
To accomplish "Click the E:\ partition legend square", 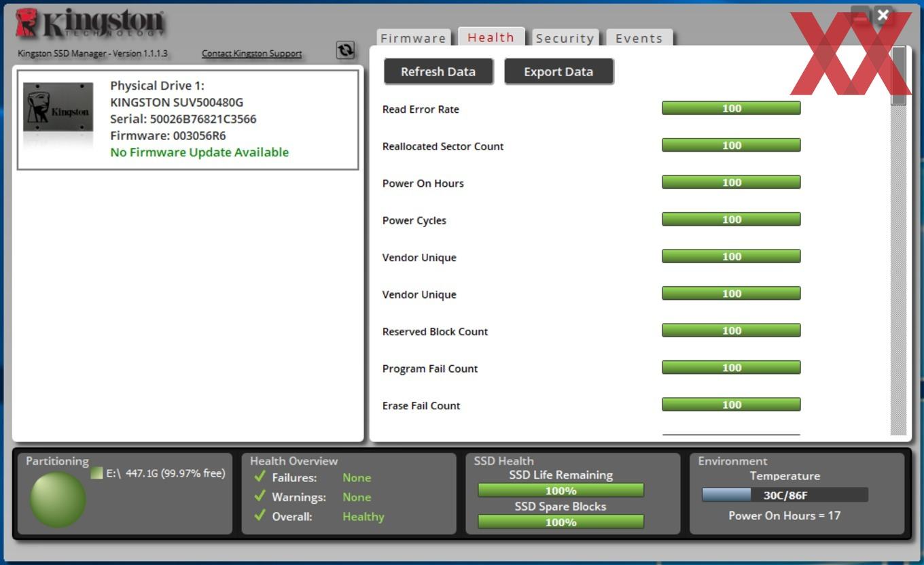I will tap(96, 473).
